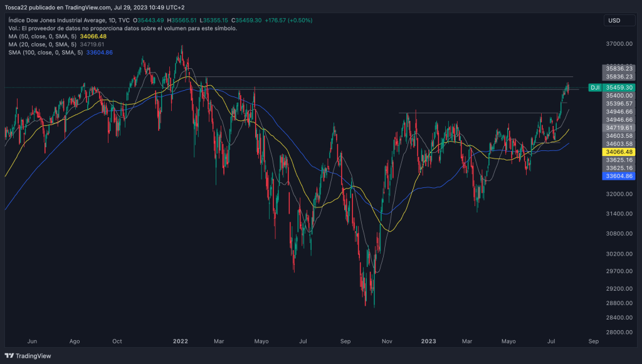Click the 35400.00 horizontal line price label
642x364 pixels.
pos(619,95)
